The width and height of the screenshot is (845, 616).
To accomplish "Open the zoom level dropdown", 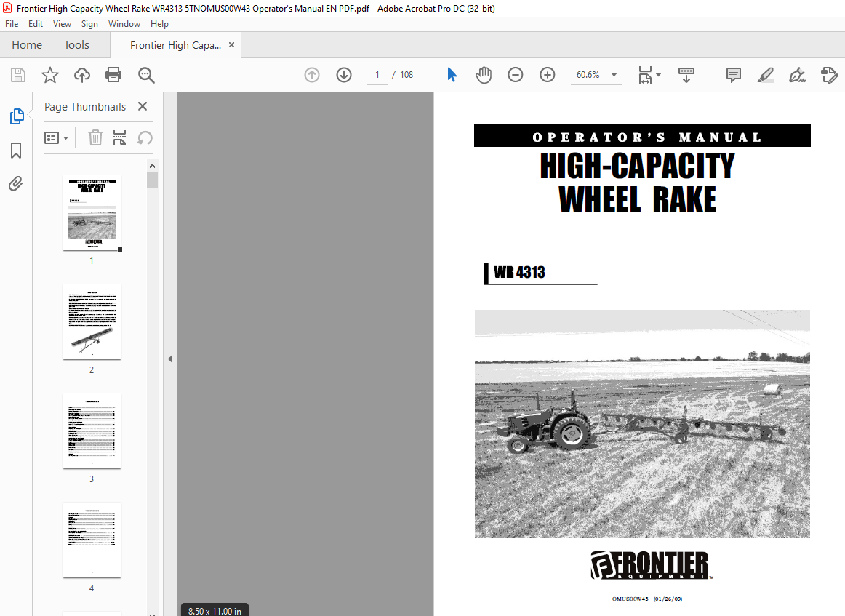I will [x=614, y=75].
